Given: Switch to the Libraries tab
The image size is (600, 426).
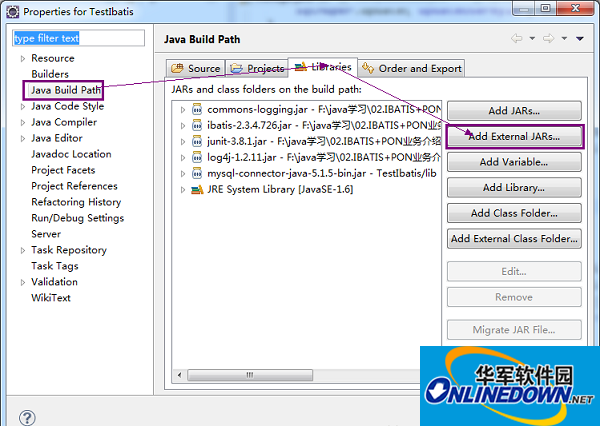Looking at the screenshot, I should coord(323,67).
